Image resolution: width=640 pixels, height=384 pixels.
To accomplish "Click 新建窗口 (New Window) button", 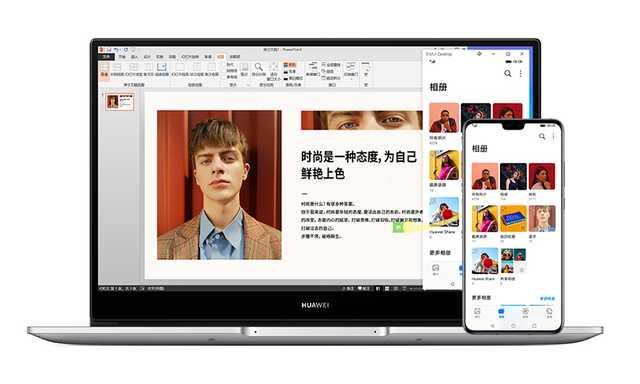I will [x=313, y=69].
